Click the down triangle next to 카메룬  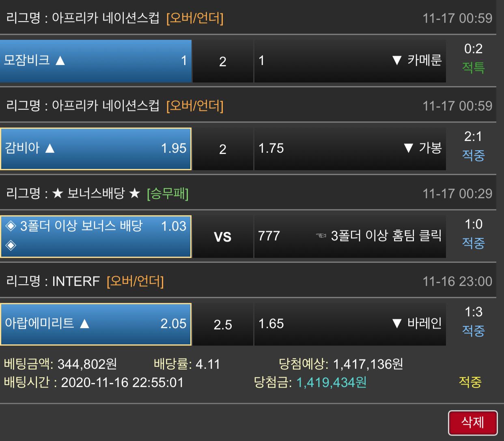[x=397, y=61]
